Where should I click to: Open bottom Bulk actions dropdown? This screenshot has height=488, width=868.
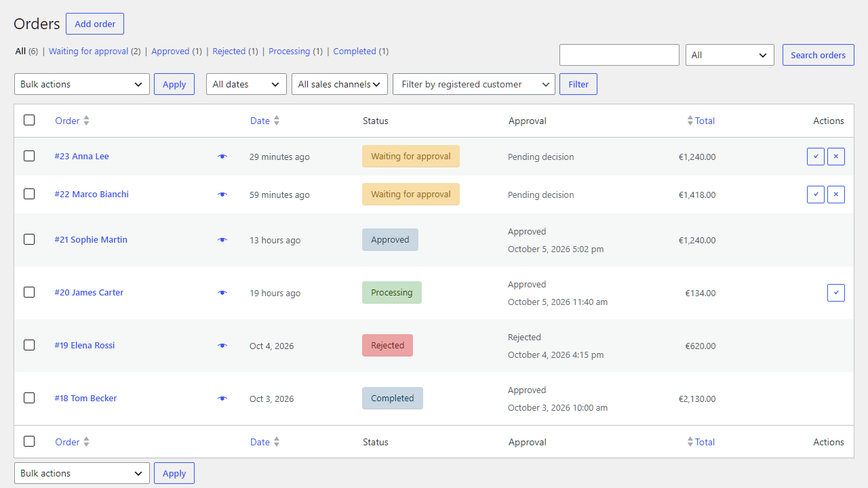[82, 473]
